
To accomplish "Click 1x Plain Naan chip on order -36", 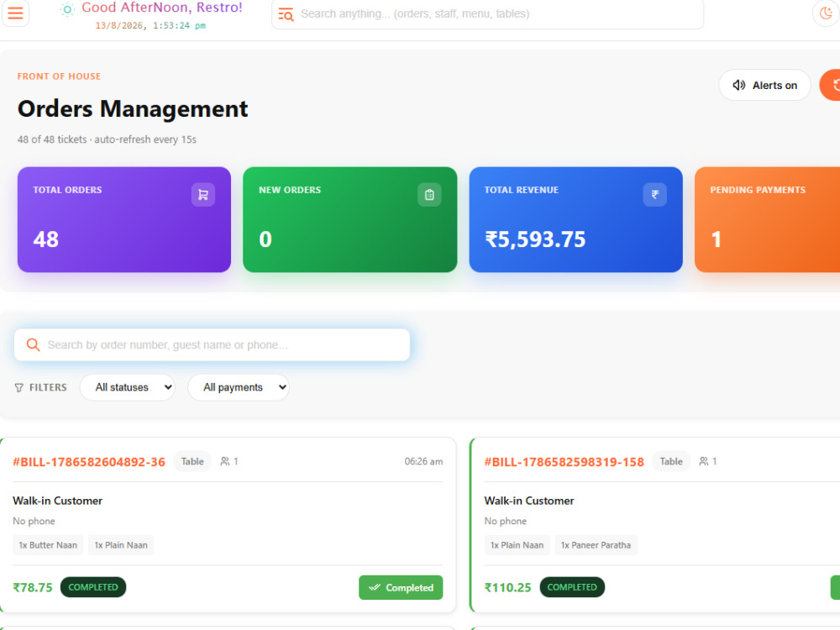I will (x=121, y=545).
